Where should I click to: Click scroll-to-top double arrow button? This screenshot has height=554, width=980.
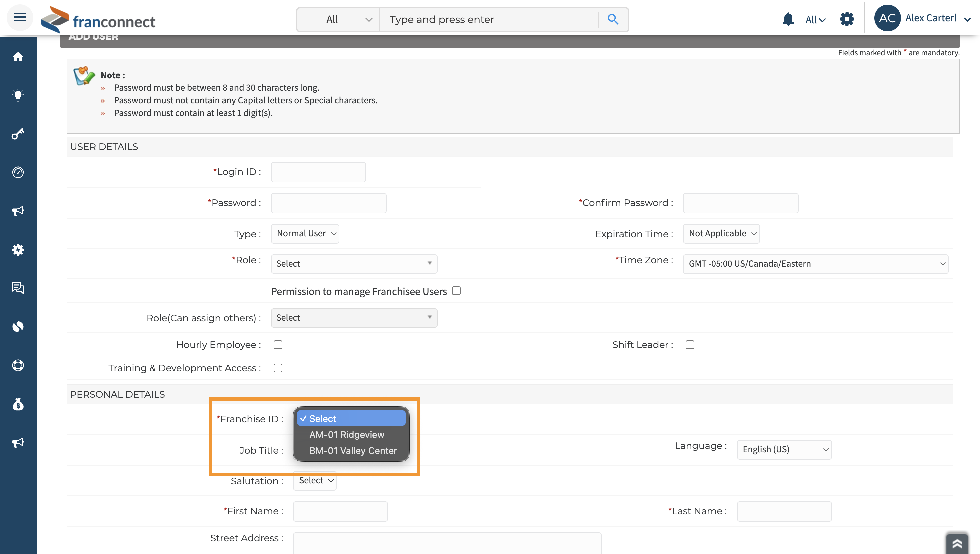[957, 543]
